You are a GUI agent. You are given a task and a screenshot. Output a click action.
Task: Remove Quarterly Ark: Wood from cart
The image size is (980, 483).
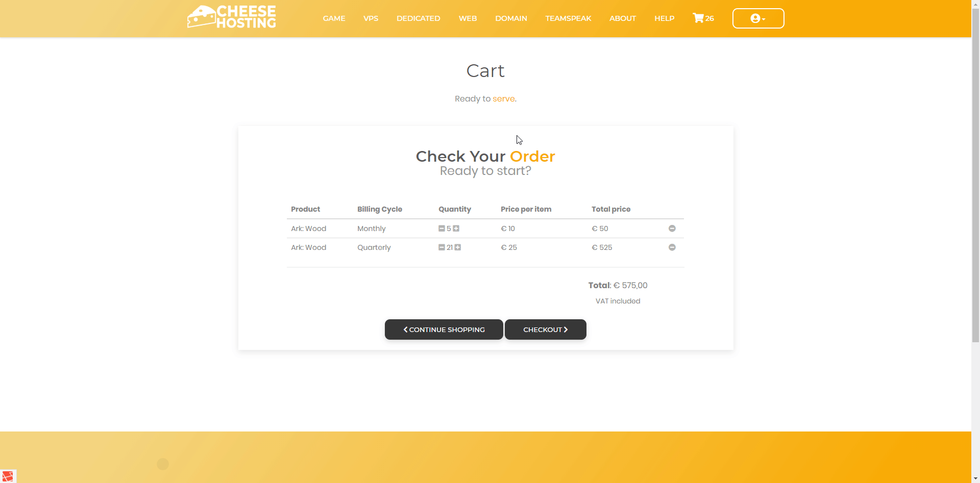(672, 247)
